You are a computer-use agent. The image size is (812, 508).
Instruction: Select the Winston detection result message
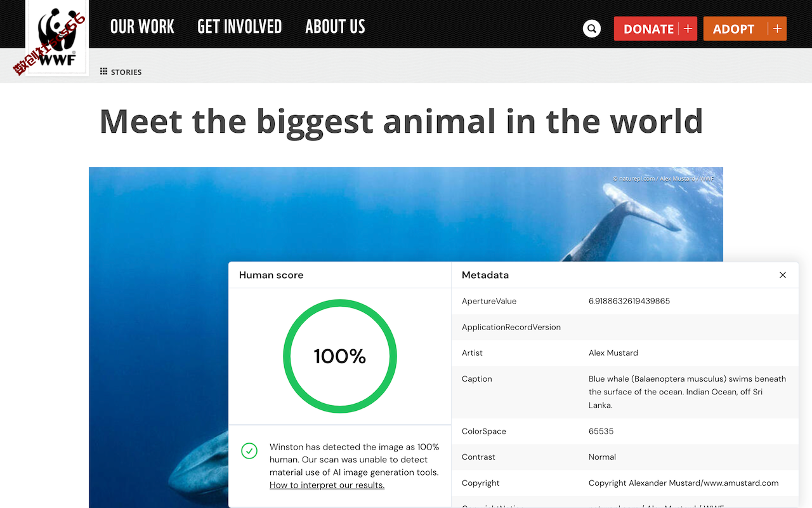pos(354,460)
